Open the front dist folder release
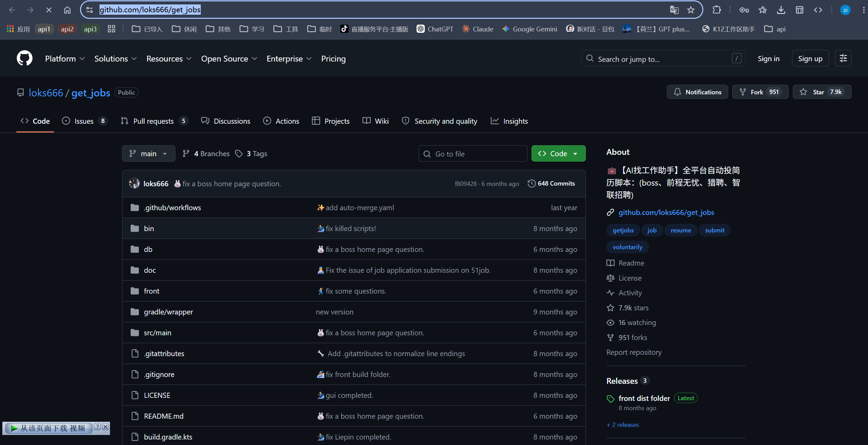This screenshot has width=868, height=445. click(x=644, y=398)
